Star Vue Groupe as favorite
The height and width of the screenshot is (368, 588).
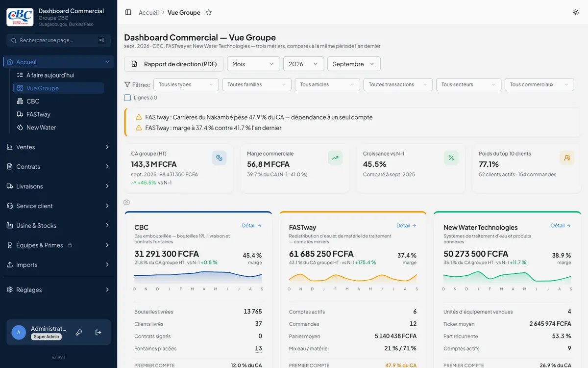(209, 12)
